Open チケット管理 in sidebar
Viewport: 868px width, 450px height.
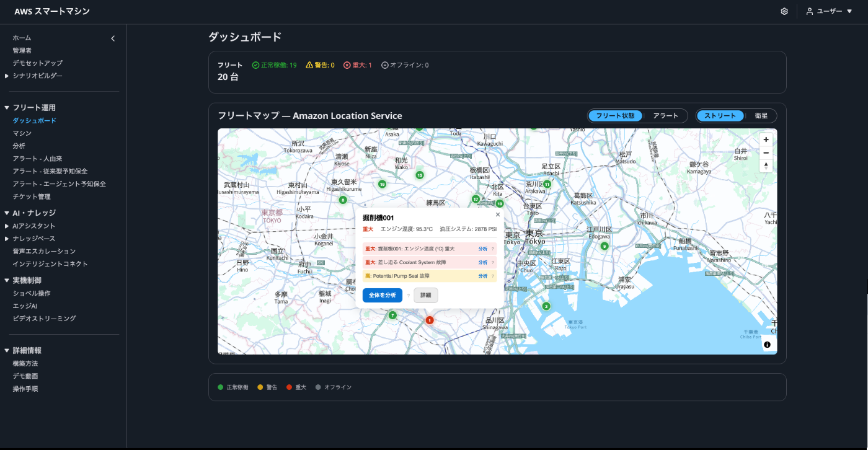pyautogui.click(x=32, y=196)
